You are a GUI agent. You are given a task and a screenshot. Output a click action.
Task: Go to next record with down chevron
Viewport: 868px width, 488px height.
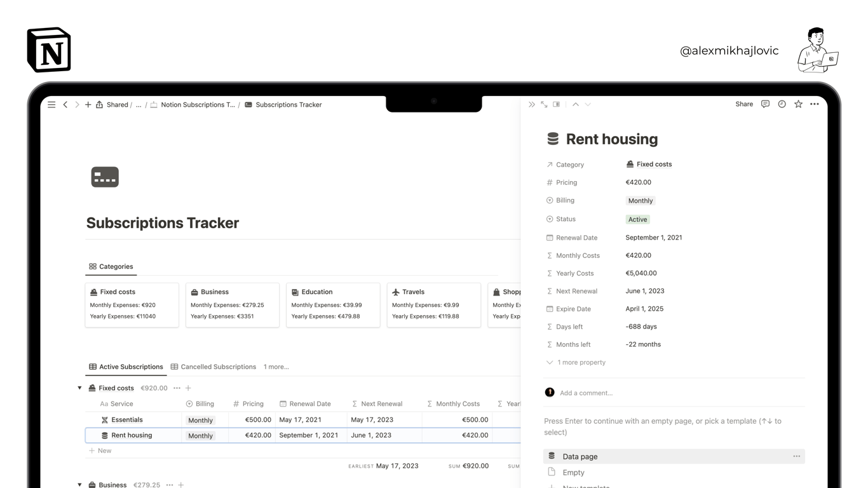(588, 104)
